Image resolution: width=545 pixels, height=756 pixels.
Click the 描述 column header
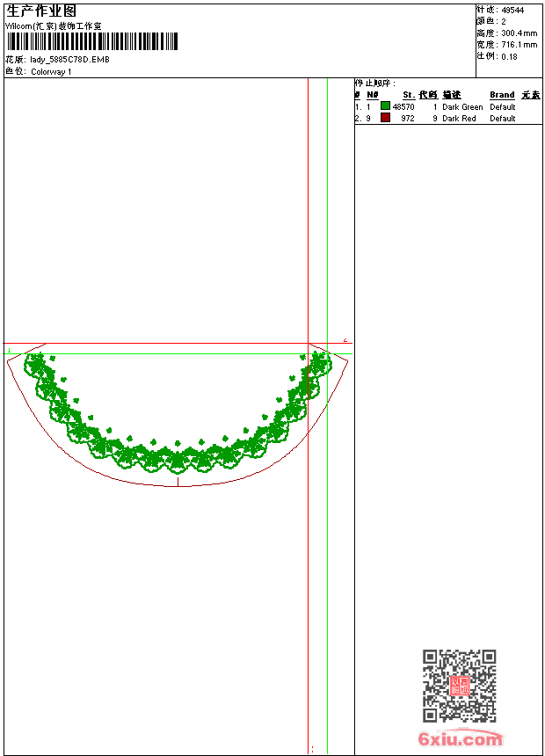pos(452,95)
